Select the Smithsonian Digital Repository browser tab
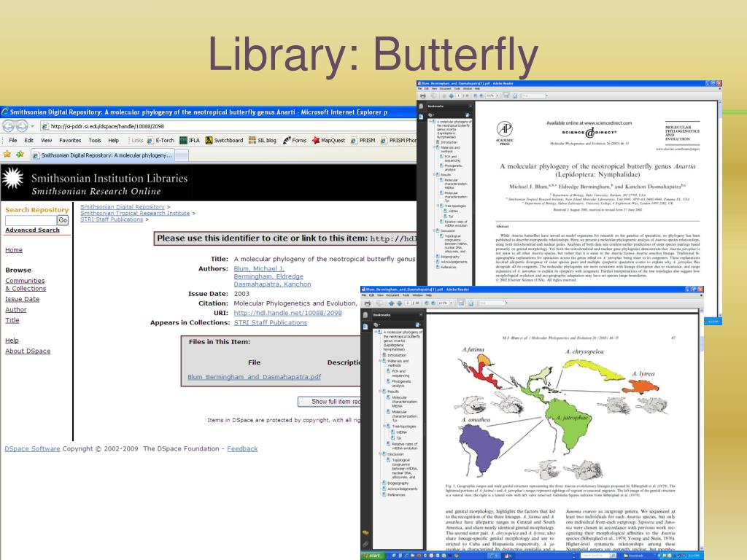Screen dimensions: 747x560 click(x=102, y=155)
